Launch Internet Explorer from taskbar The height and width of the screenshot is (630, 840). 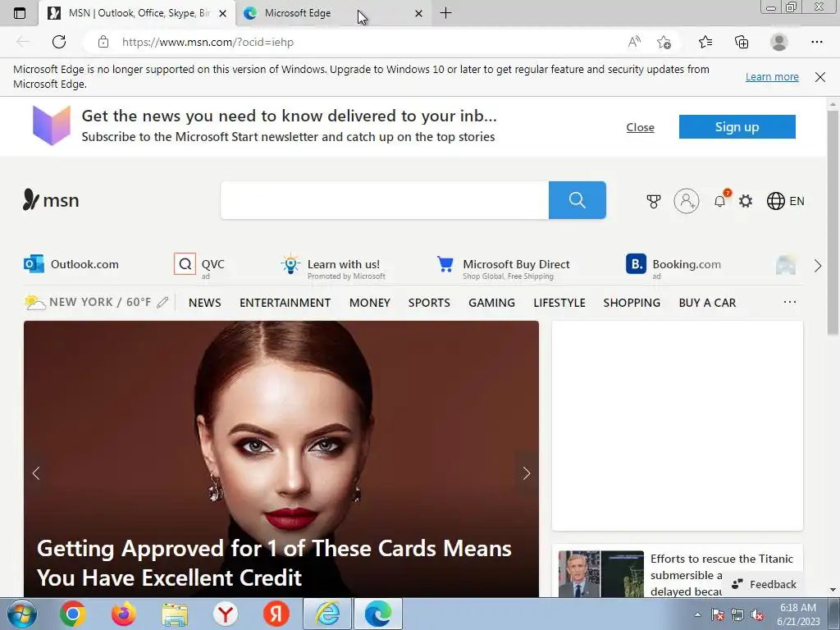pos(327,614)
